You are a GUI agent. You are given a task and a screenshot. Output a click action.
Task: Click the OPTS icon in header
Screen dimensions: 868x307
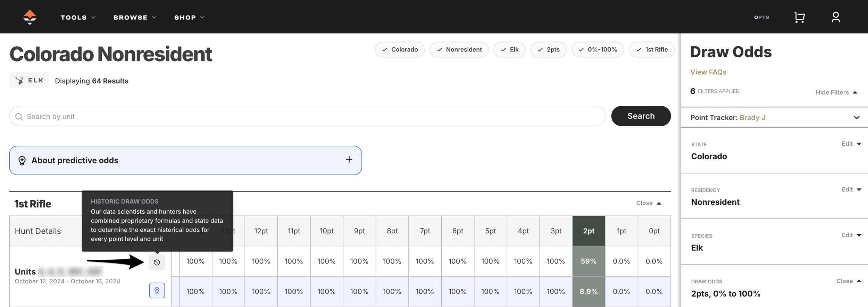(x=761, y=17)
